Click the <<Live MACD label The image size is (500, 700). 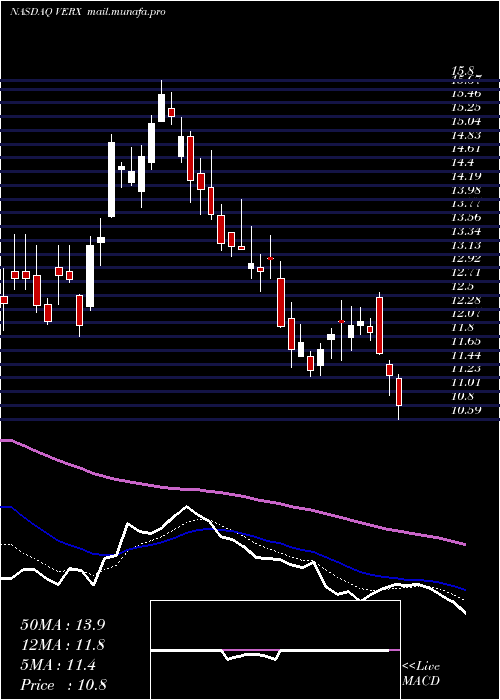[421, 674]
